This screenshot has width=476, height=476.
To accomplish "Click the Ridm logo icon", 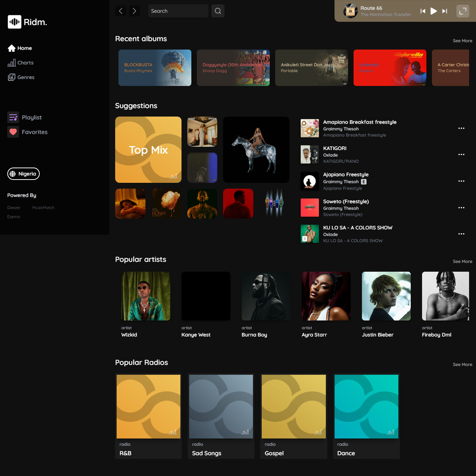I will point(15,22).
